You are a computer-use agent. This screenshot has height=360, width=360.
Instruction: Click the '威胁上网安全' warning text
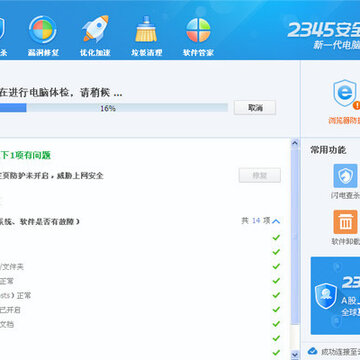(x=80, y=176)
